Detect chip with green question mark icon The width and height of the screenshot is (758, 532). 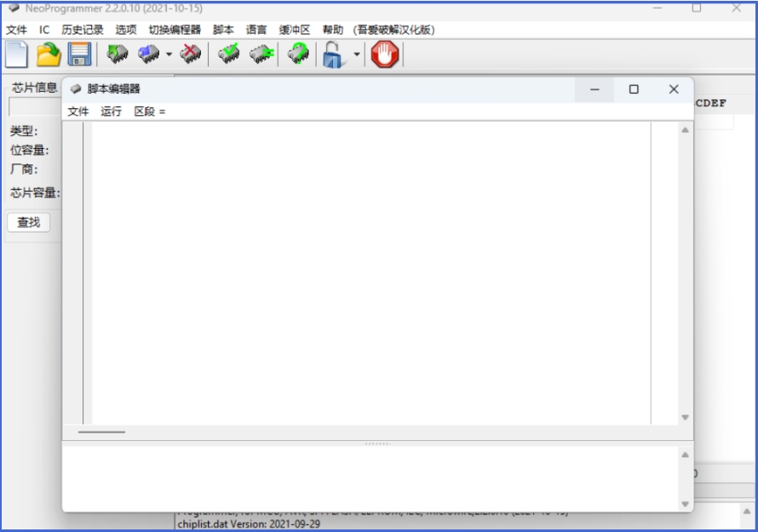coord(298,54)
